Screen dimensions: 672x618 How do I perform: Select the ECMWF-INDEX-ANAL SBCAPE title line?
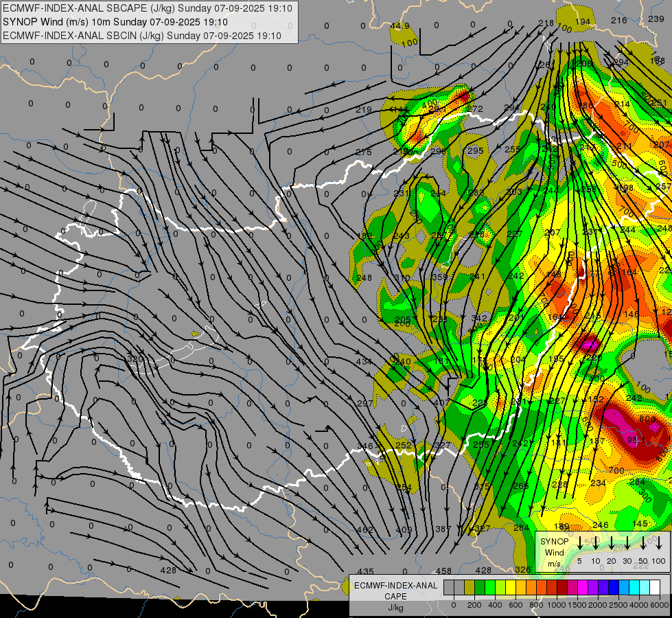(148, 8)
